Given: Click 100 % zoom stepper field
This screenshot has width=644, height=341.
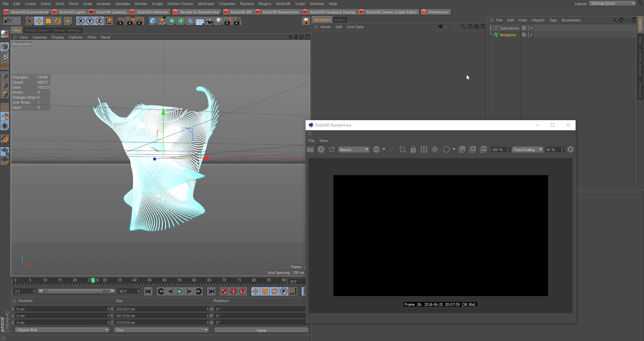Looking at the screenshot, I should pyautogui.click(x=500, y=150).
